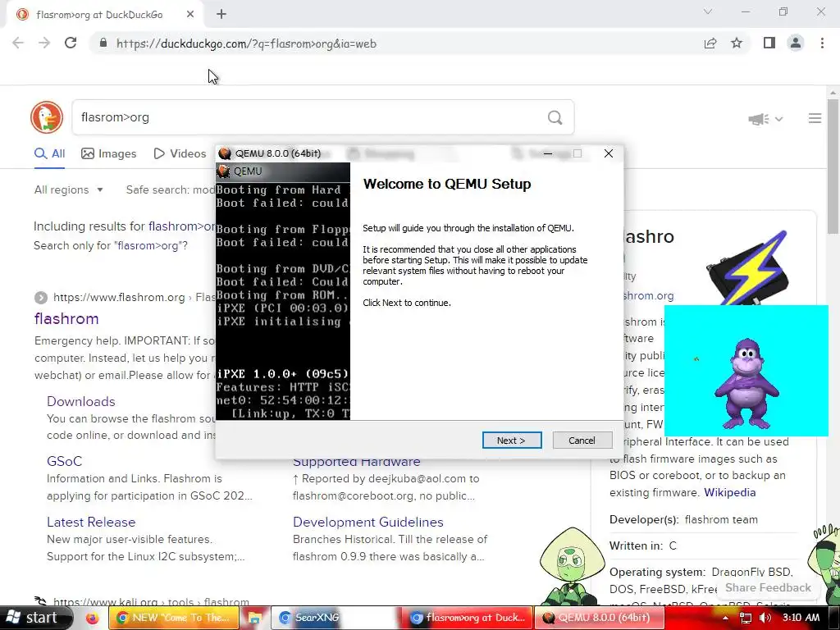Open DuckDuckGo hamburger menu
The width and height of the screenshot is (840, 630).
[x=815, y=118]
